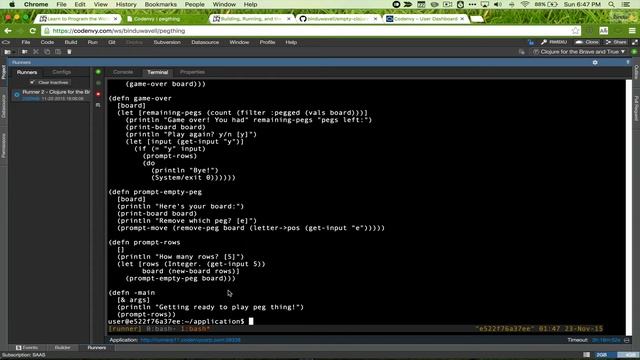Click the Clone button
Image resolution: width=640 pixels, height=360 pixels.
(x=588, y=42)
